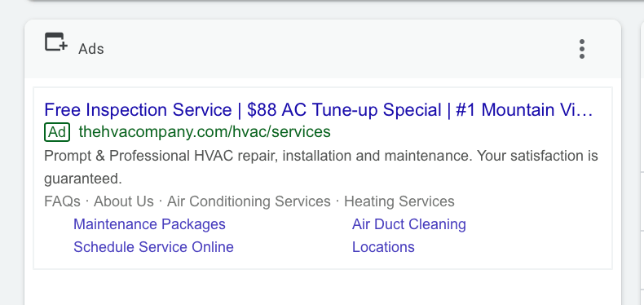This screenshot has width=644, height=305.
Task: Open the FAQs callout
Action: pos(62,201)
